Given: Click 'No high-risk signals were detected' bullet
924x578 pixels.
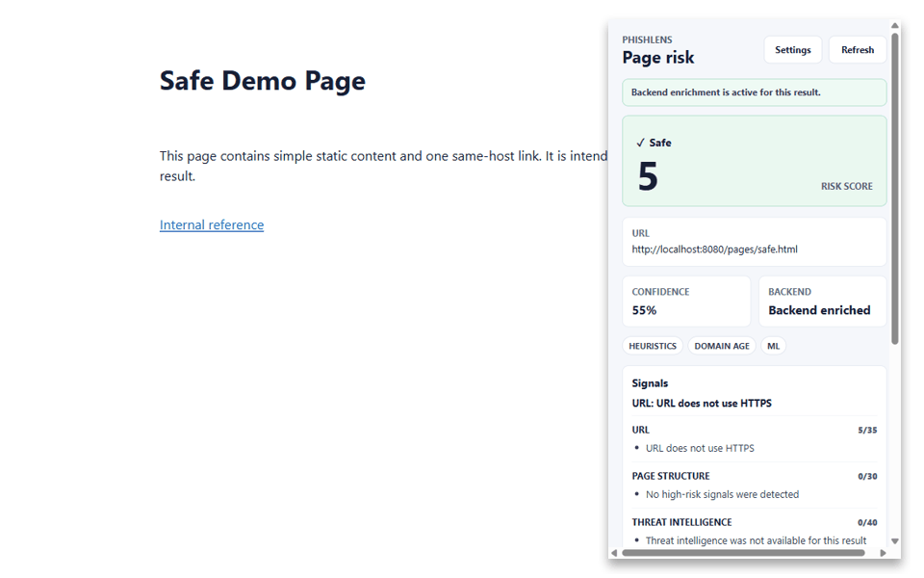Looking at the screenshot, I should point(722,494).
